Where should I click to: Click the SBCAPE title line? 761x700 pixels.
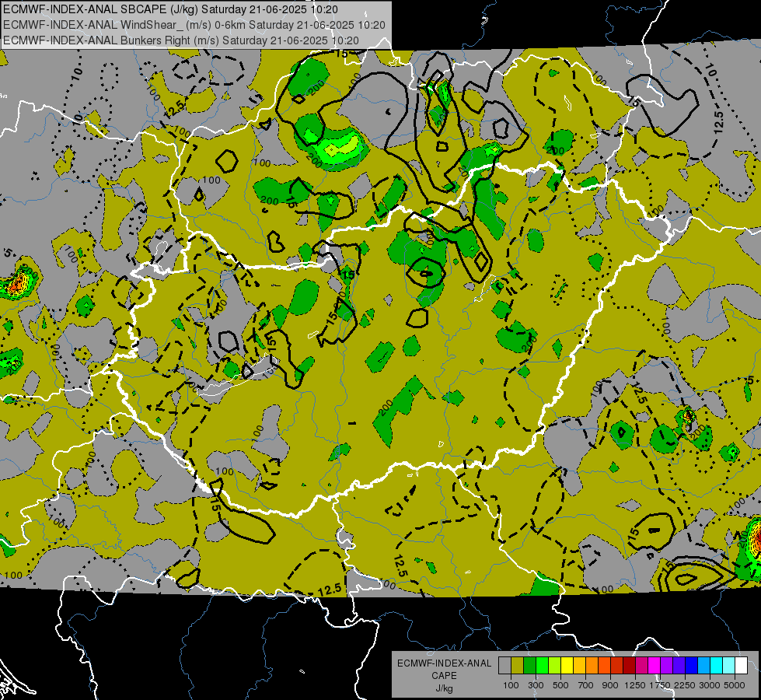point(170,9)
